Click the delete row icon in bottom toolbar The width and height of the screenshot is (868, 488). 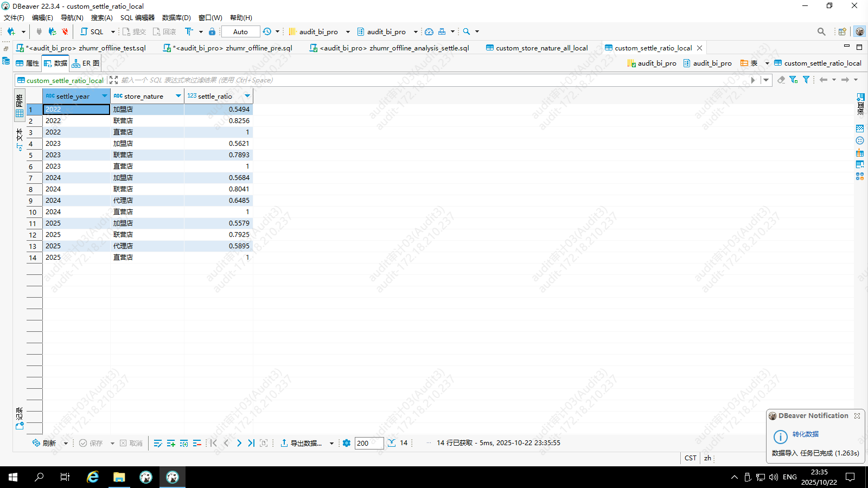point(197,443)
